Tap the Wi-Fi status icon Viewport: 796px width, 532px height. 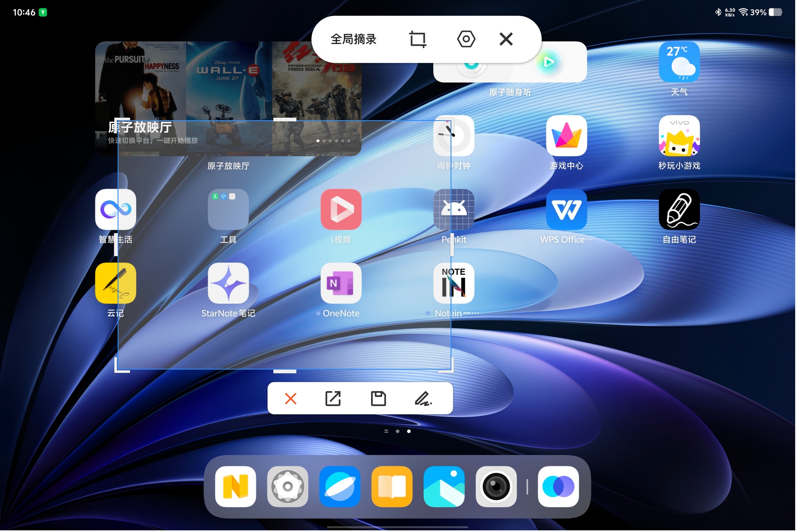tap(744, 12)
